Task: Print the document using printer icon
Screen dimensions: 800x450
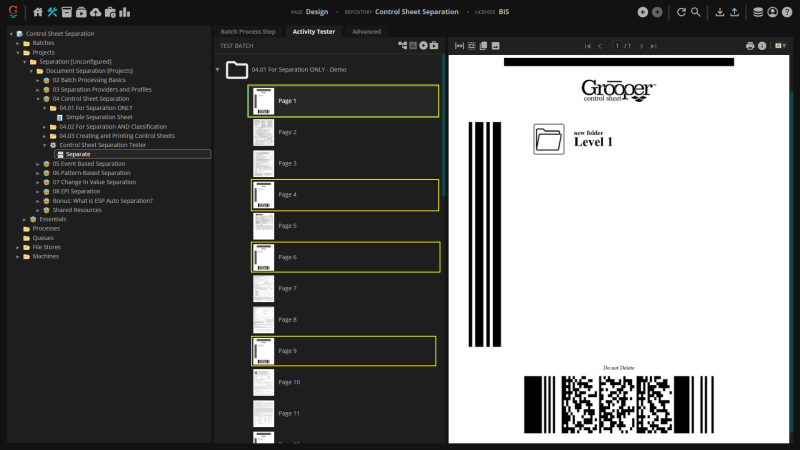Action: [750, 46]
